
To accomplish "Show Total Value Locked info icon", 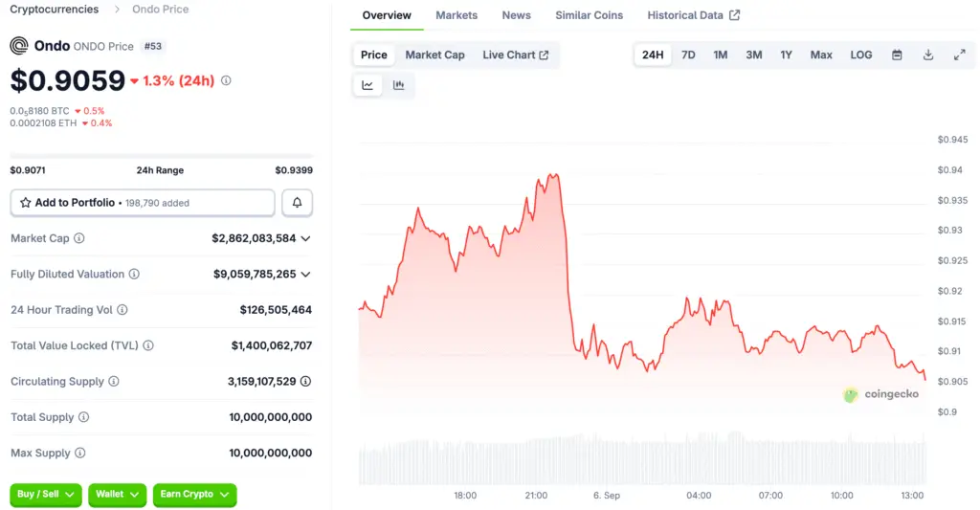I will tap(148, 345).
